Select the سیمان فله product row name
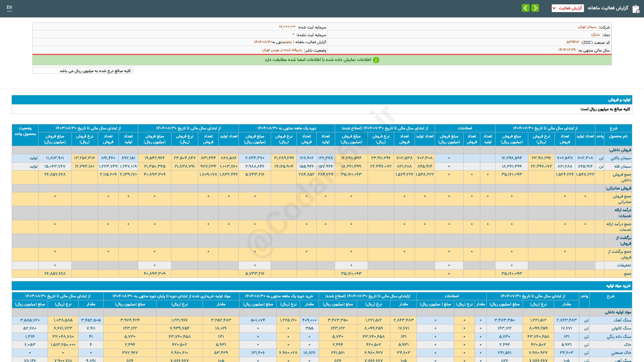644x362 pixels. pyautogui.click(x=622, y=166)
